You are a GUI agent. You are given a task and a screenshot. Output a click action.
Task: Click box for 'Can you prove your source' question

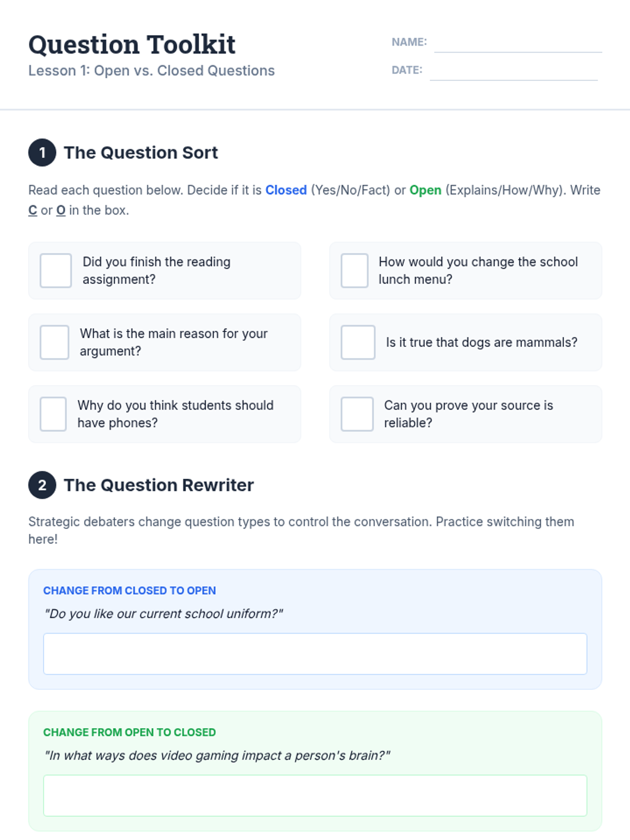point(357,414)
